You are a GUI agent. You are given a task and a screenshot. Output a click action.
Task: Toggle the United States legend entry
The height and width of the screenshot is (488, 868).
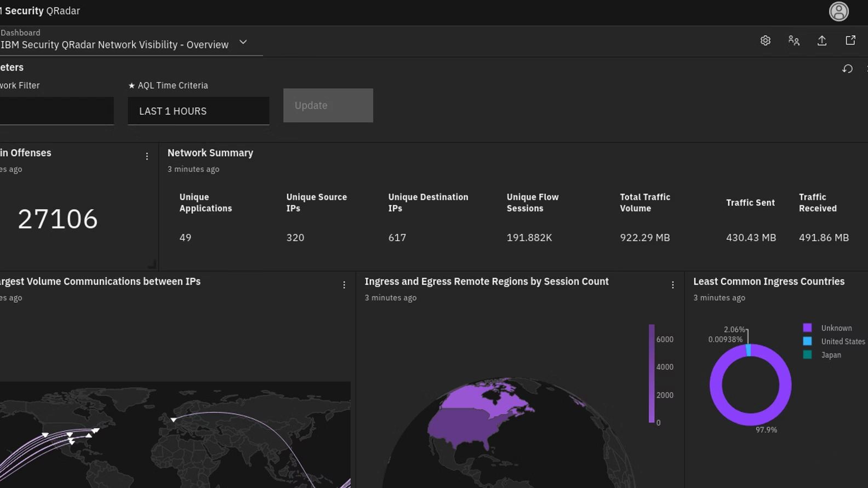coord(843,342)
